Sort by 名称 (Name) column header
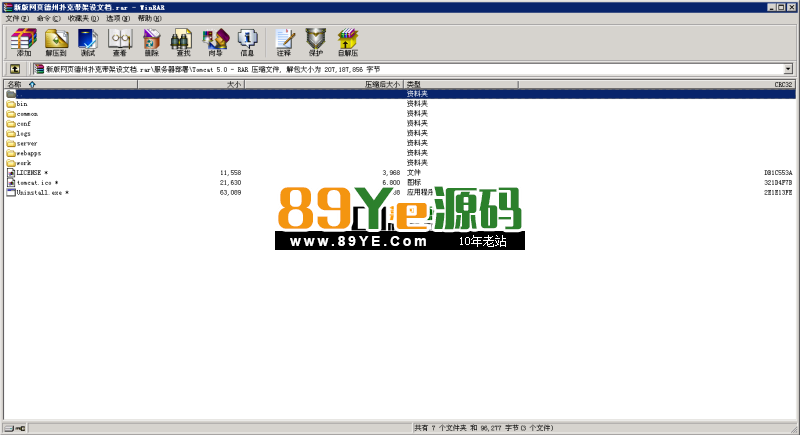 (x=71, y=84)
